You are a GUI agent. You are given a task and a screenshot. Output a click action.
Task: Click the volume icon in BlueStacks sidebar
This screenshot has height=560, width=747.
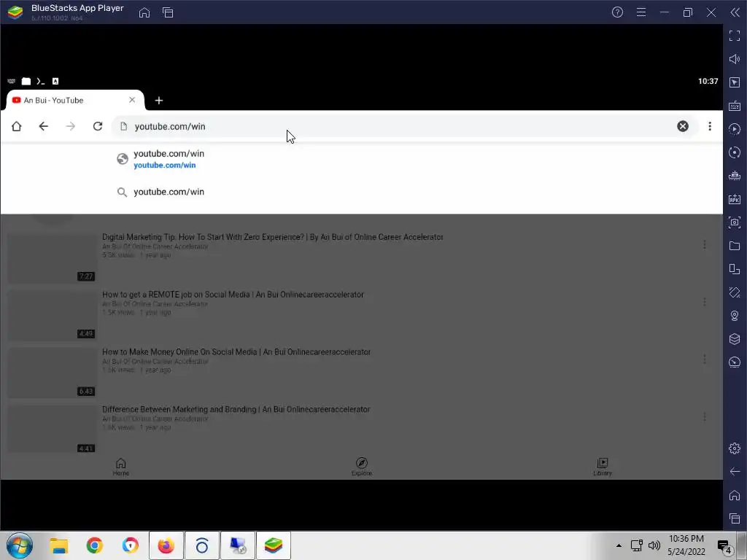point(735,59)
